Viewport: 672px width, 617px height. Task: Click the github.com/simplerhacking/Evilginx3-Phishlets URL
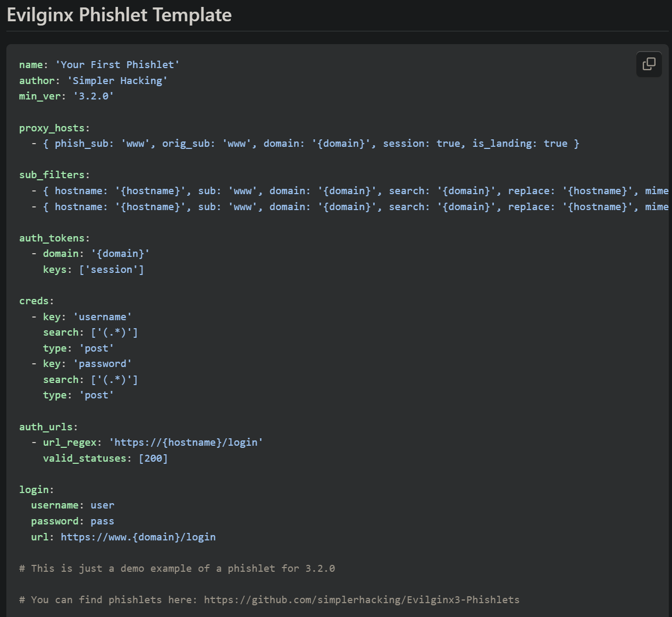362,600
